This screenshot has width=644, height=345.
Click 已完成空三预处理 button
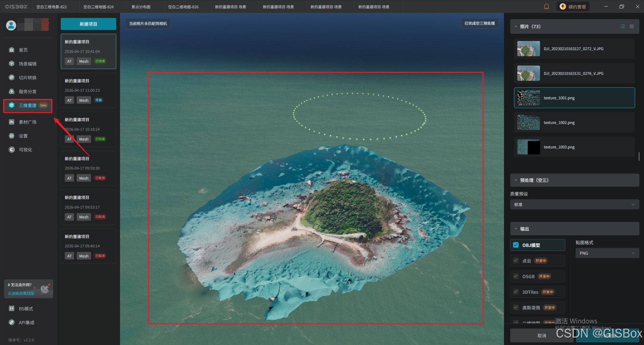click(x=480, y=23)
